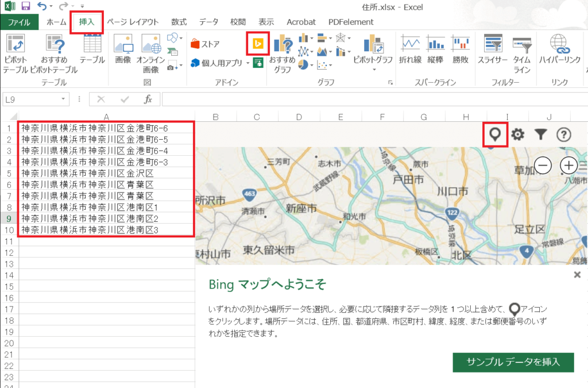The width and height of the screenshot is (588, 388).
Task: Switch to the データ tab
Action: click(x=208, y=22)
